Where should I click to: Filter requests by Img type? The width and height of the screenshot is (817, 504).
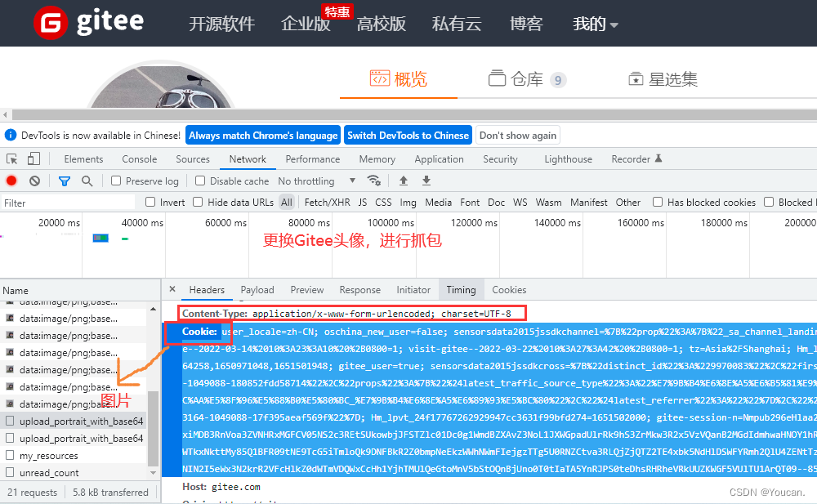(408, 203)
